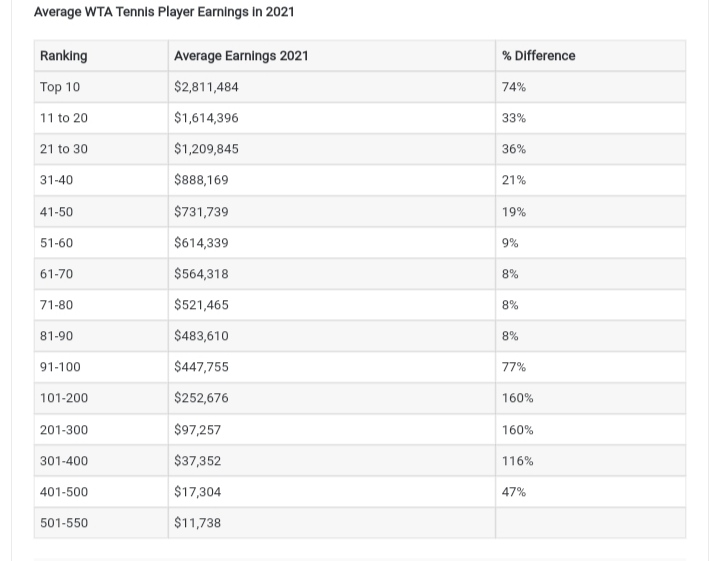Select the Top 10 ranking cell
This screenshot has width=720, height=561.
(101, 87)
